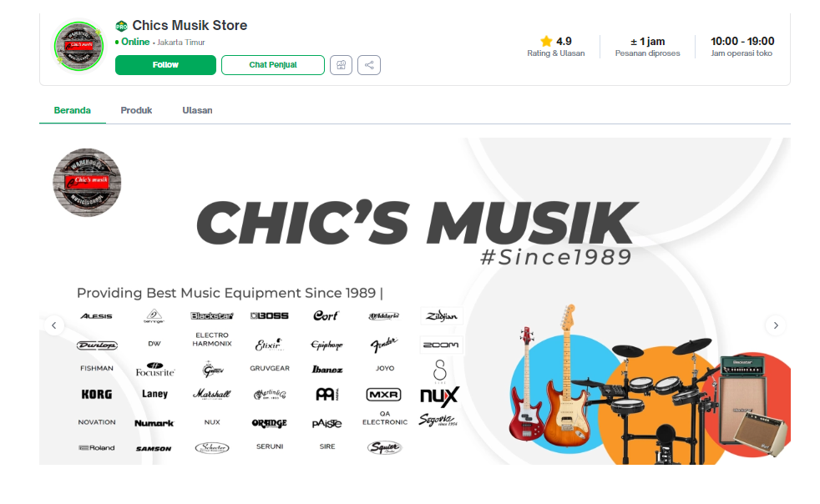Screen dimensions: 820x504
Task: Click the Zildjian brand logo
Action: pyautogui.click(x=442, y=315)
